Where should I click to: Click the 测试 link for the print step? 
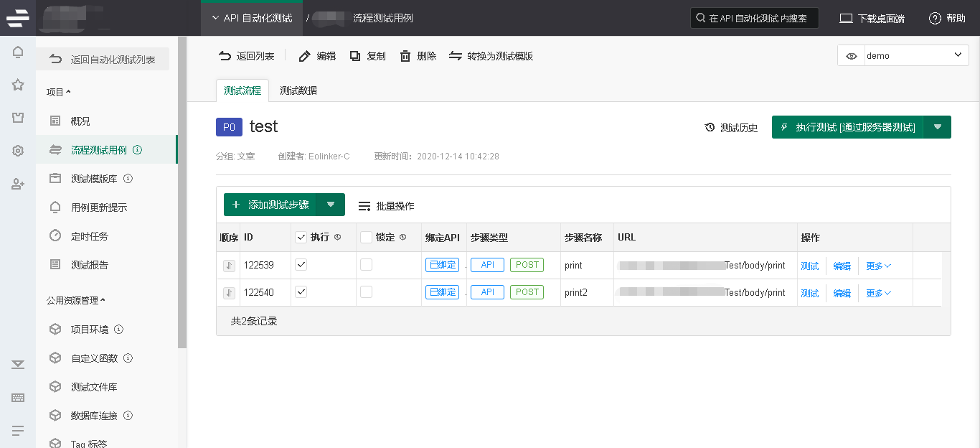click(809, 266)
